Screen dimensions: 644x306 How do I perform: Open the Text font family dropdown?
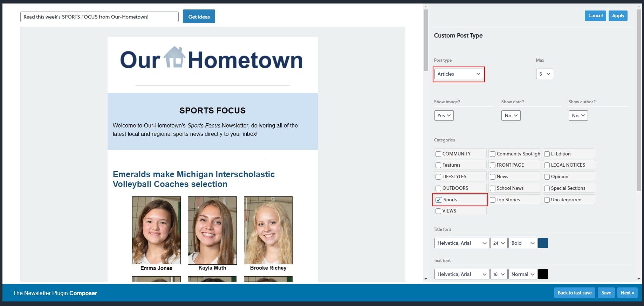(x=462, y=274)
